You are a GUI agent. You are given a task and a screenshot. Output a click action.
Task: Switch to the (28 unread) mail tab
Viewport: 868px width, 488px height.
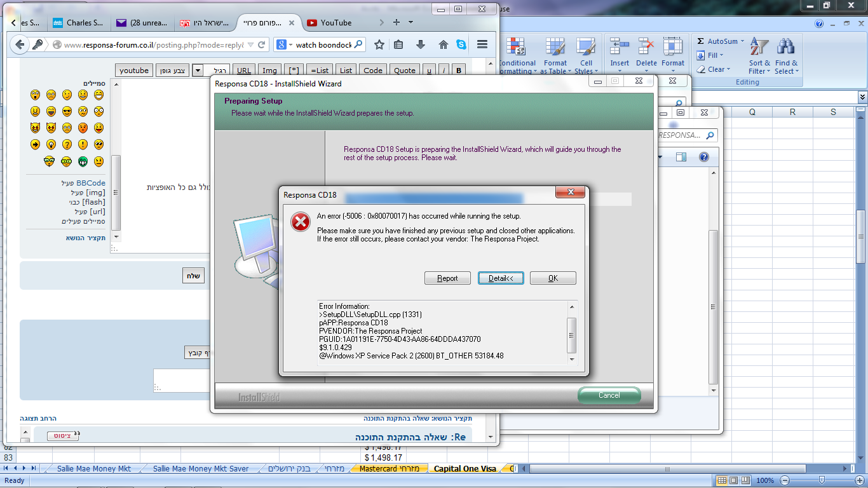click(x=143, y=22)
